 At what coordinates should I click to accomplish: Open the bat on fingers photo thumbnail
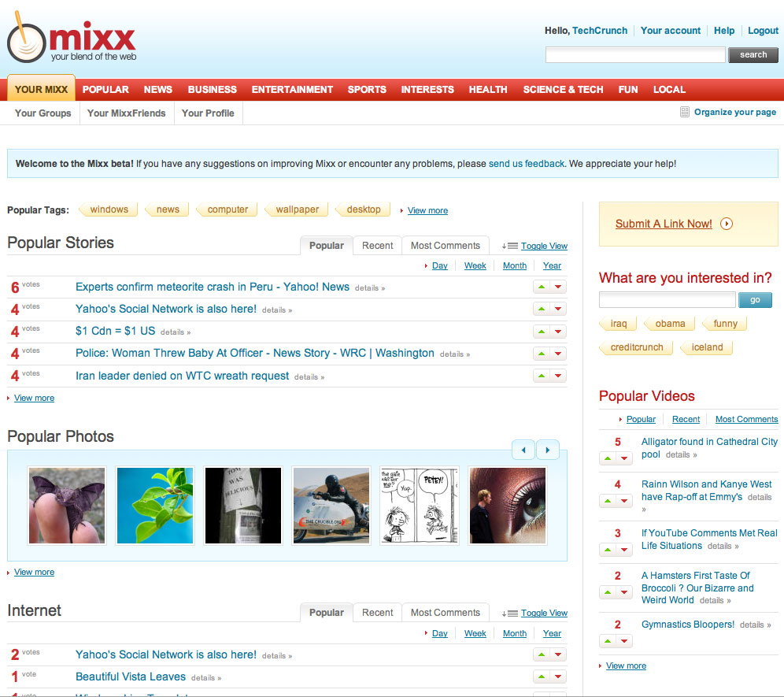click(67, 506)
